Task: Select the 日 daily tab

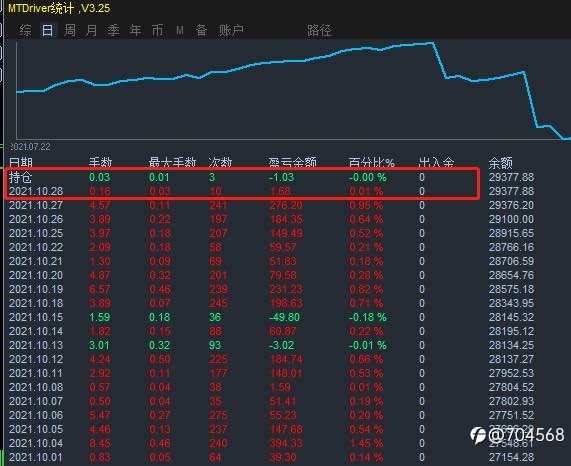Action: click(x=48, y=30)
